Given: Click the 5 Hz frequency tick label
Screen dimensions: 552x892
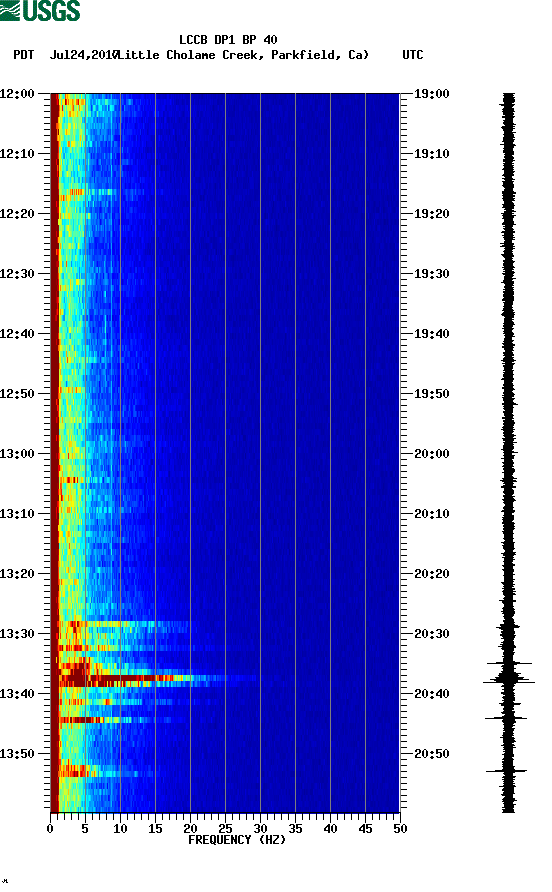Looking at the screenshot, I should click(x=85, y=829).
